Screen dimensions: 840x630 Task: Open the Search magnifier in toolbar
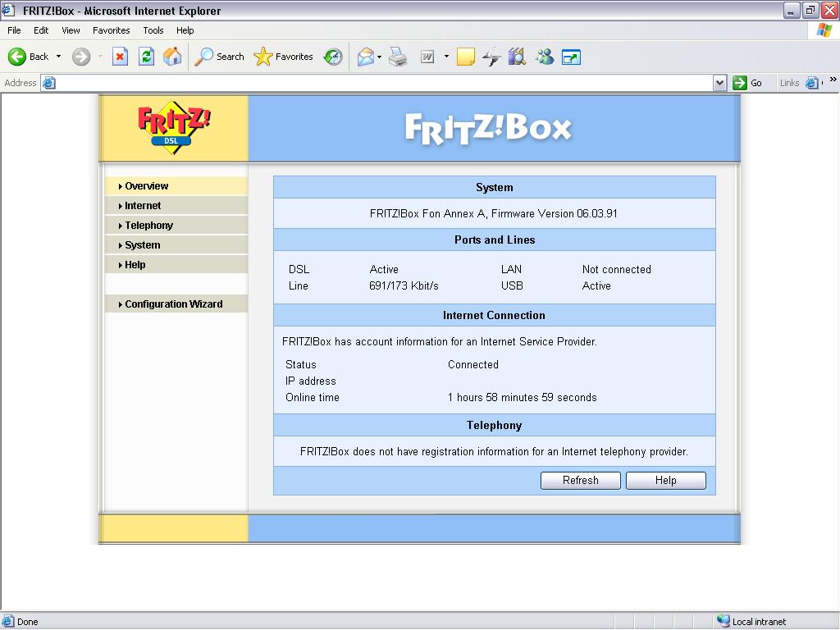pyautogui.click(x=203, y=57)
